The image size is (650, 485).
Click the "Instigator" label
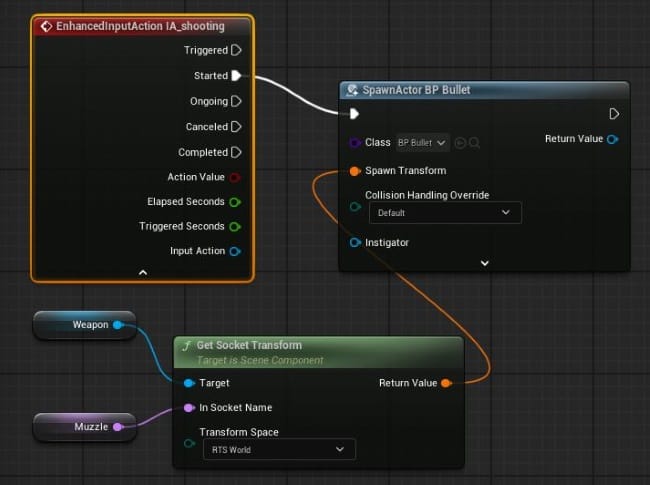coord(387,242)
